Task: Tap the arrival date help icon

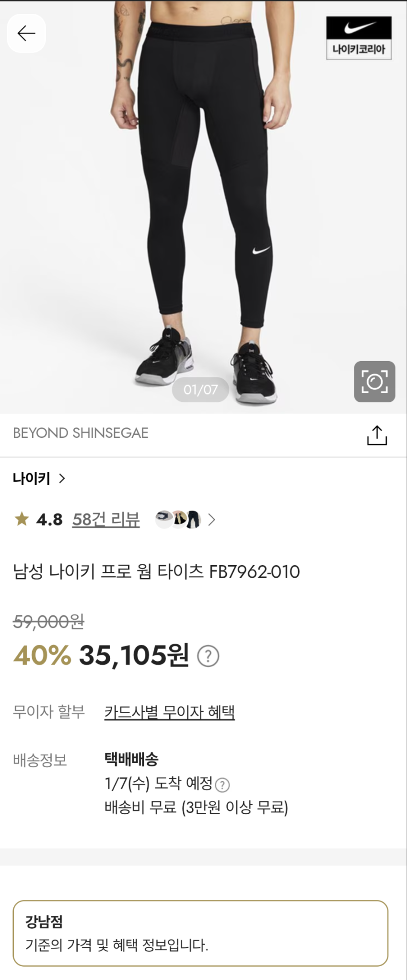Action: tap(222, 785)
